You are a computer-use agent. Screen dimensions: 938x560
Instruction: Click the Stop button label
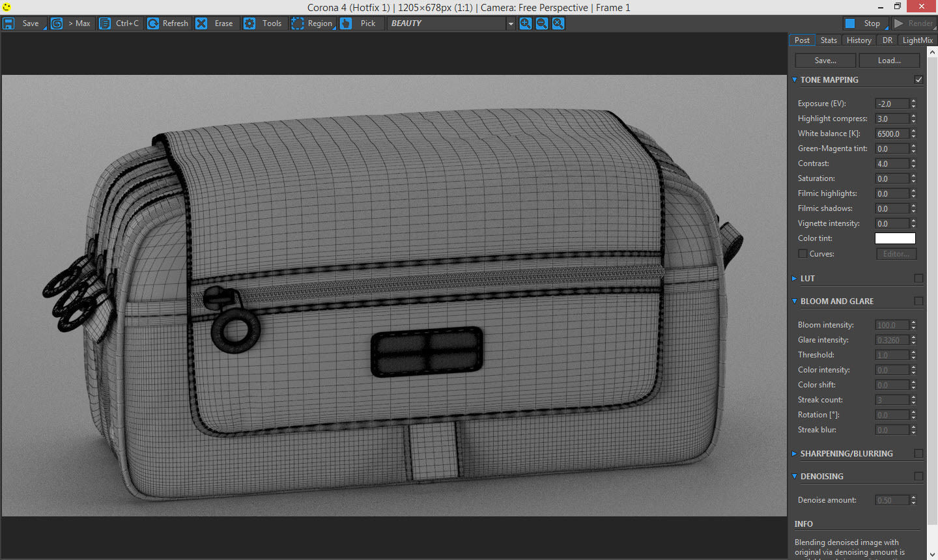[872, 23]
